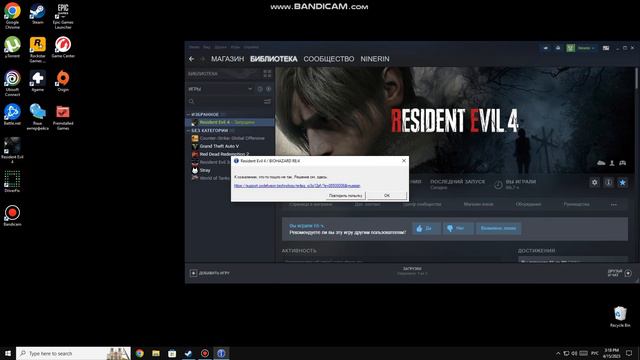This screenshot has height=360, width=640.
Task: Open Steam Big Picture mode icon
Action: (606, 48)
